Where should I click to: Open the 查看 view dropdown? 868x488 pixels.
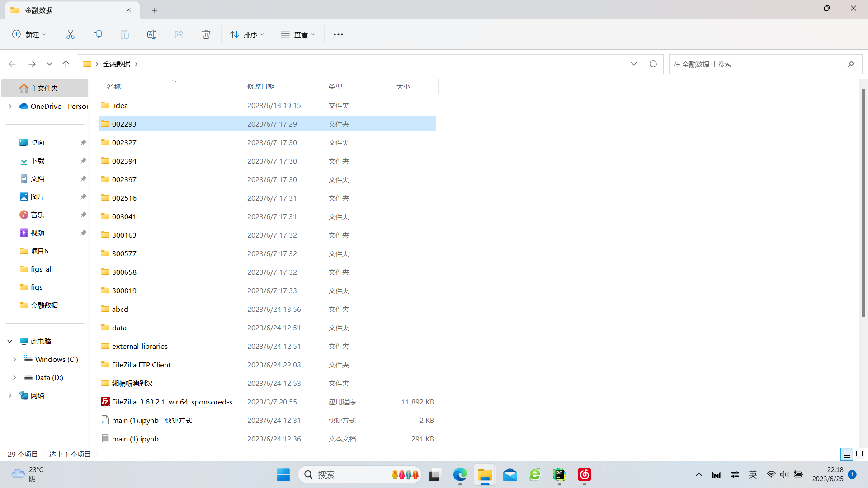(x=297, y=34)
